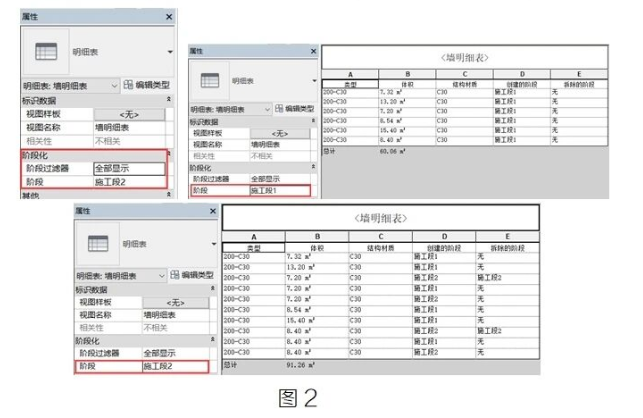Select column D header in the 91.26 schedule

444,237
